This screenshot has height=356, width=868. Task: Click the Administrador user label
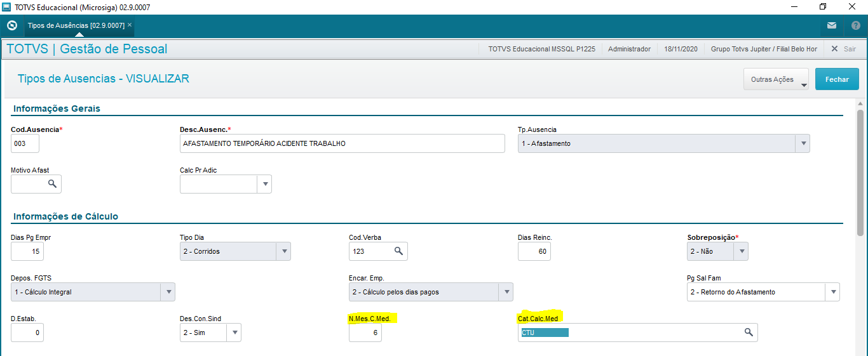(629, 49)
